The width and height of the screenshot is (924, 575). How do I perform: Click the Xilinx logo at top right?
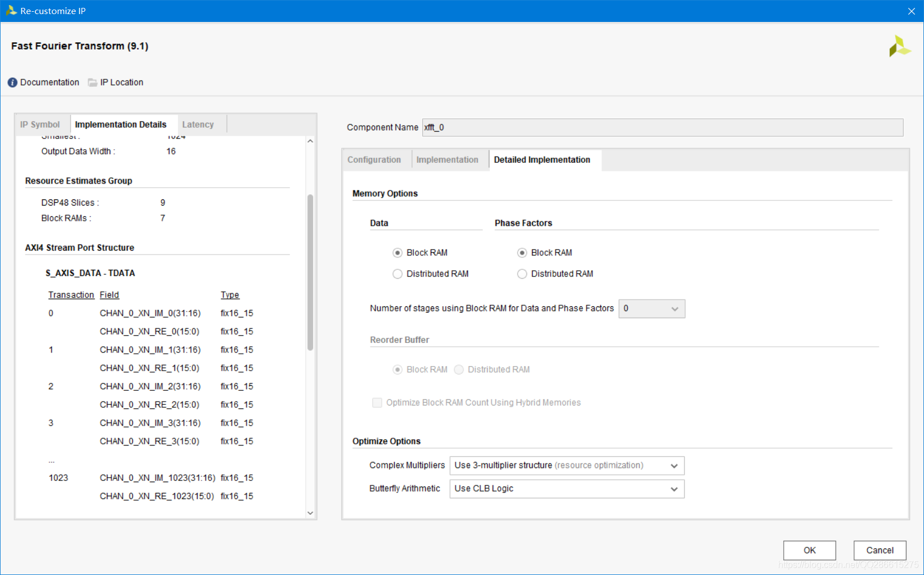[x=899, y=46]
